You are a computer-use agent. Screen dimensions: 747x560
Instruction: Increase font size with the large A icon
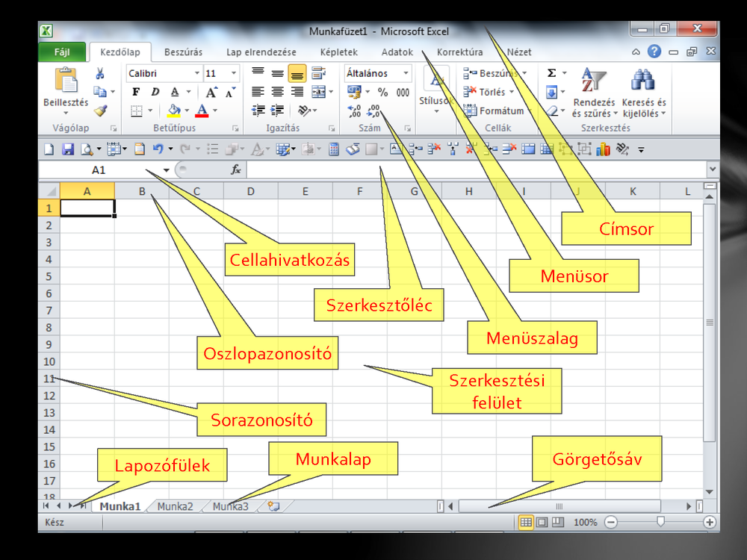tap(211, 93)
